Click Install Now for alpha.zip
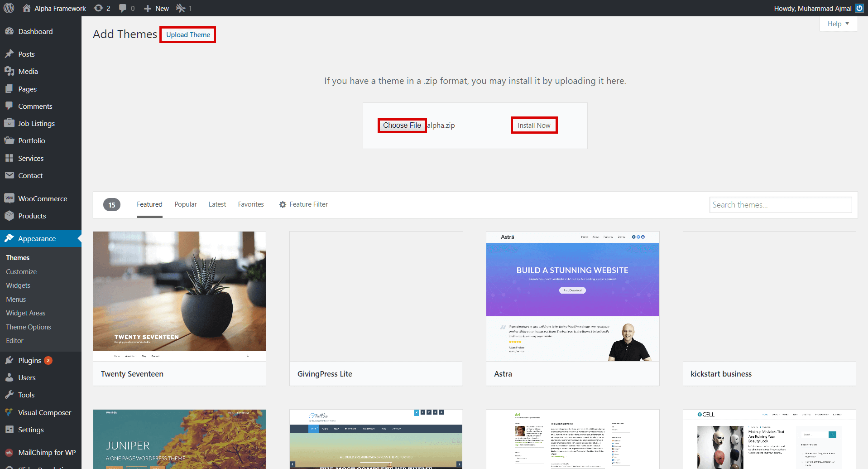Image resolution: width=868 pixels, height=469 pixels. [534, 125]
